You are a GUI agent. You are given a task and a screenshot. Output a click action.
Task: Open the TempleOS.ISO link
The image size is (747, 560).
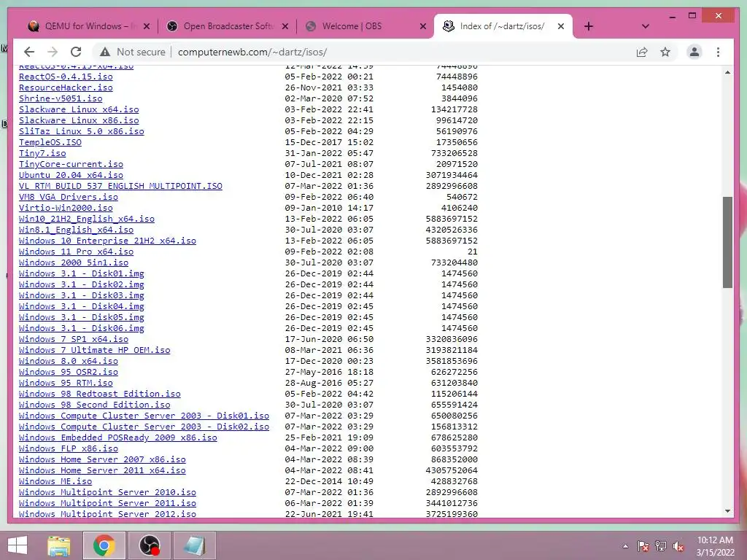(50, 142)
